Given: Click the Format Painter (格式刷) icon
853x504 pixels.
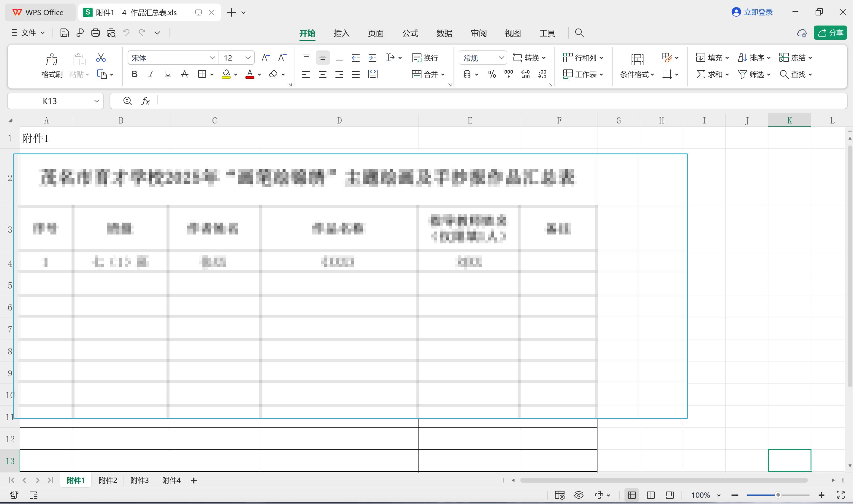Looking at the screenshot, I should click(x=52, y=59).
